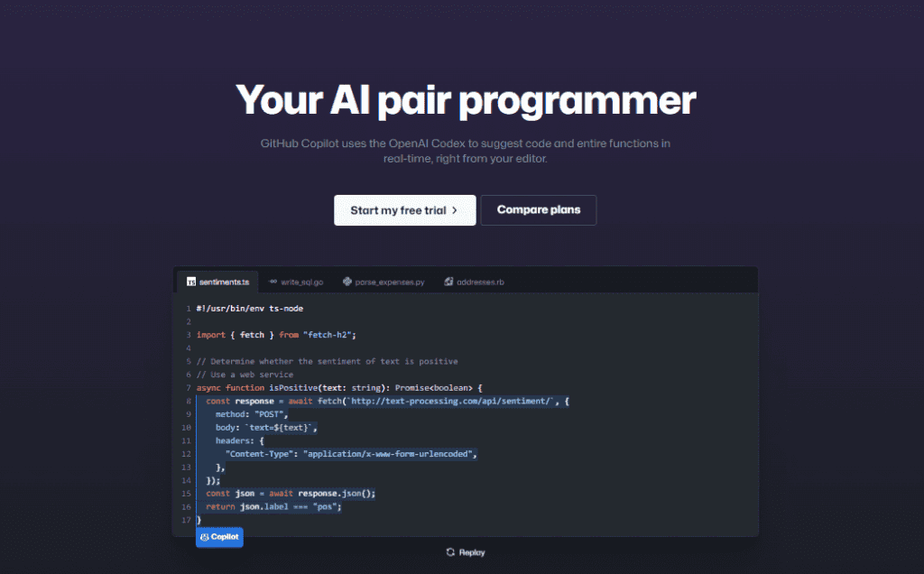Click the "fetch-h2" import string
Viewport: 924px width, 574px height.
coord(329,335)
